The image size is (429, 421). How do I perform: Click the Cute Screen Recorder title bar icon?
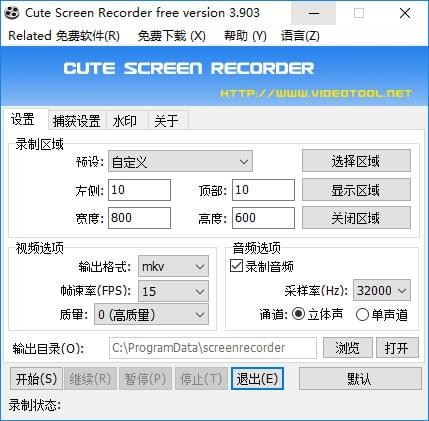coord(12,13)
